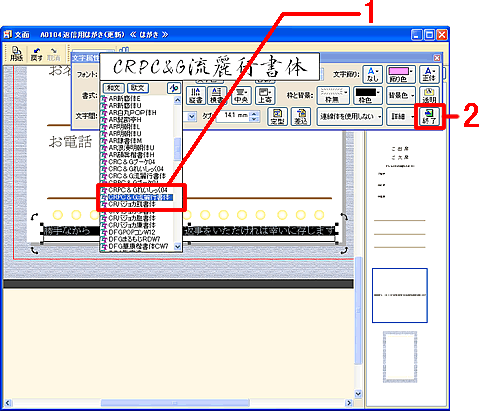Open 上寄 vertical alignment option
This screenshot has height=411, width=479.
[x=265, y=95]
